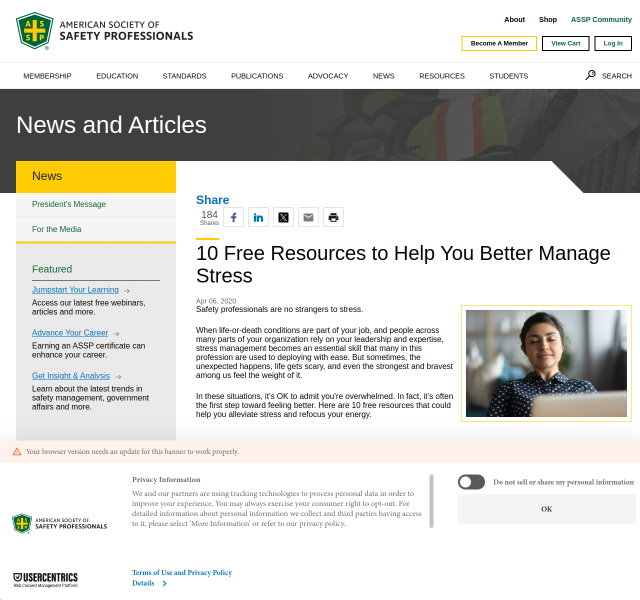Click the Apr 06, 2020 date
This screenshot has height=600, width=640.
(x=216, y=301)
